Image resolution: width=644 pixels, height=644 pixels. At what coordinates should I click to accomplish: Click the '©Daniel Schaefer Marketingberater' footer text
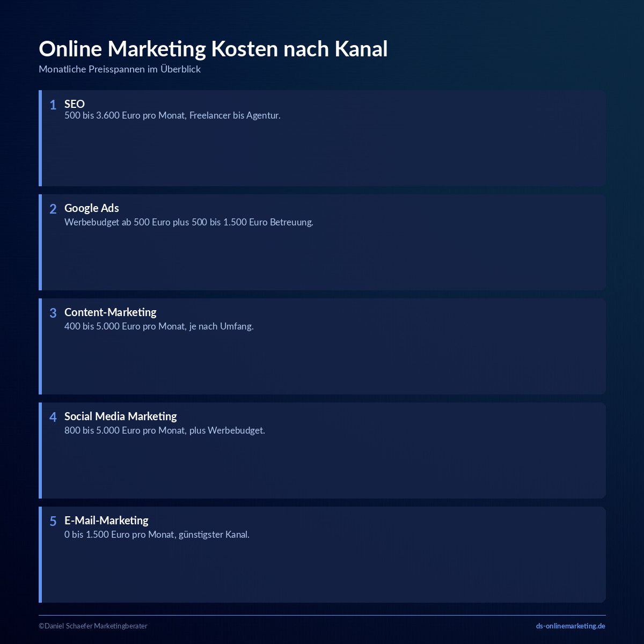(x=93, y=626)
